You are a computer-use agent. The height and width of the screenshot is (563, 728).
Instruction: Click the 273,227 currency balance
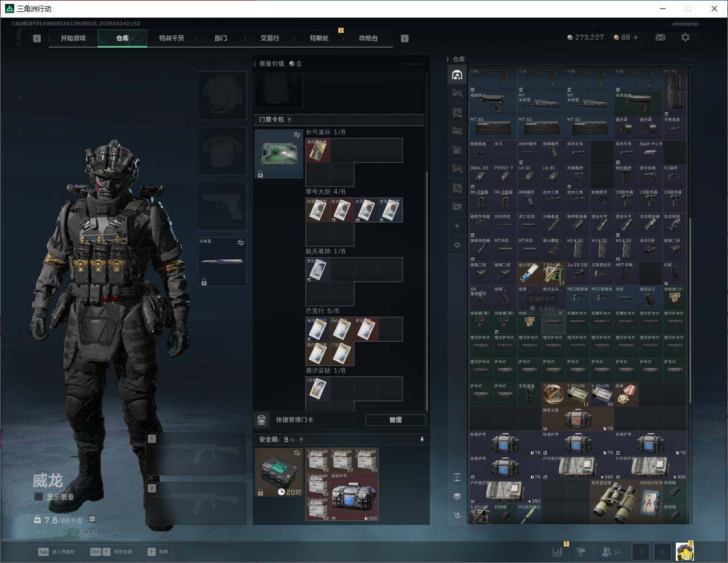pyautogui.click(x=586, y=37)
